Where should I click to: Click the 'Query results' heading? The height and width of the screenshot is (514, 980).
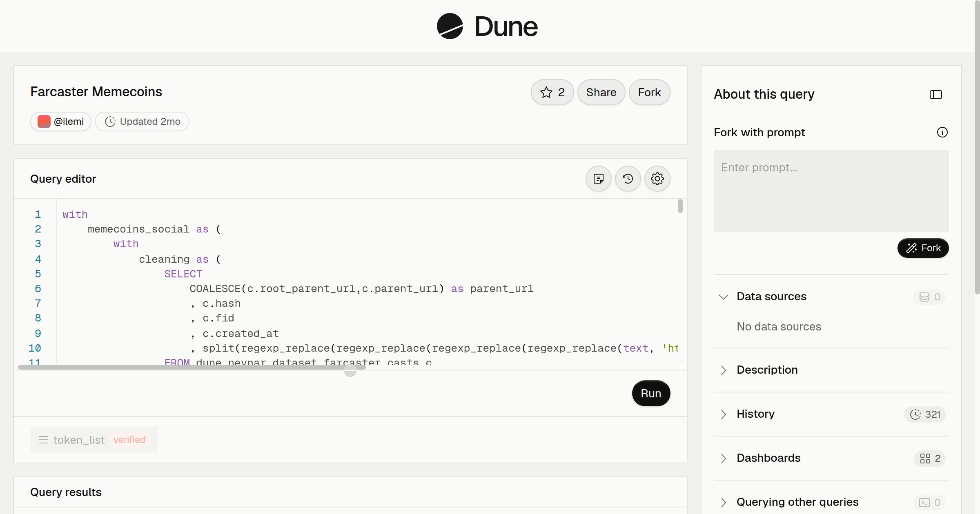click(66, 492)
